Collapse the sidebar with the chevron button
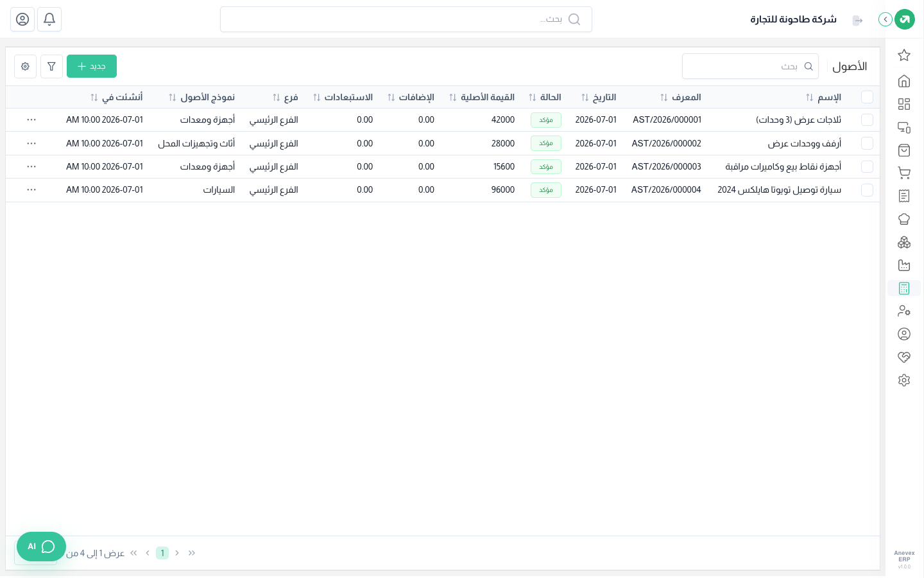 point(886,19)
